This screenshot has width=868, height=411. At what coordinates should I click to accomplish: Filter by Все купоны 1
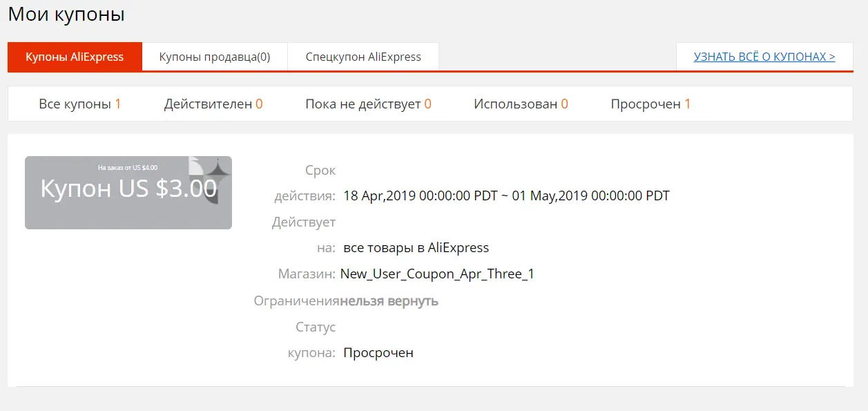[x=80, y=104]
